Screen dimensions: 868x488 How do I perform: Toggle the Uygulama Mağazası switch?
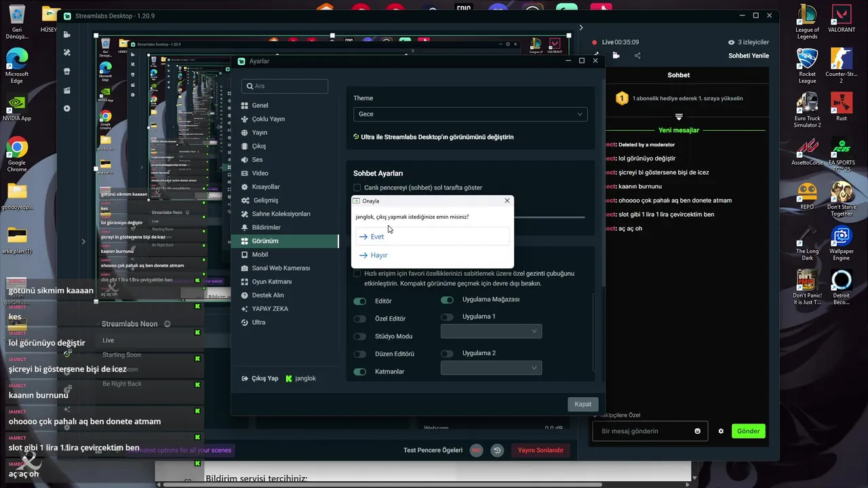[x=447, y=300]
